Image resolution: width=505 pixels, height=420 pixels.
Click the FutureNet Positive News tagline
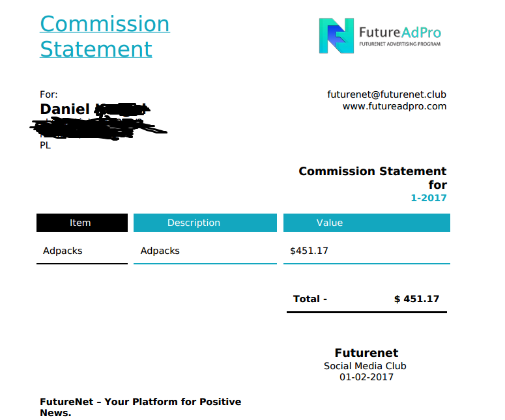pos(140,407)
